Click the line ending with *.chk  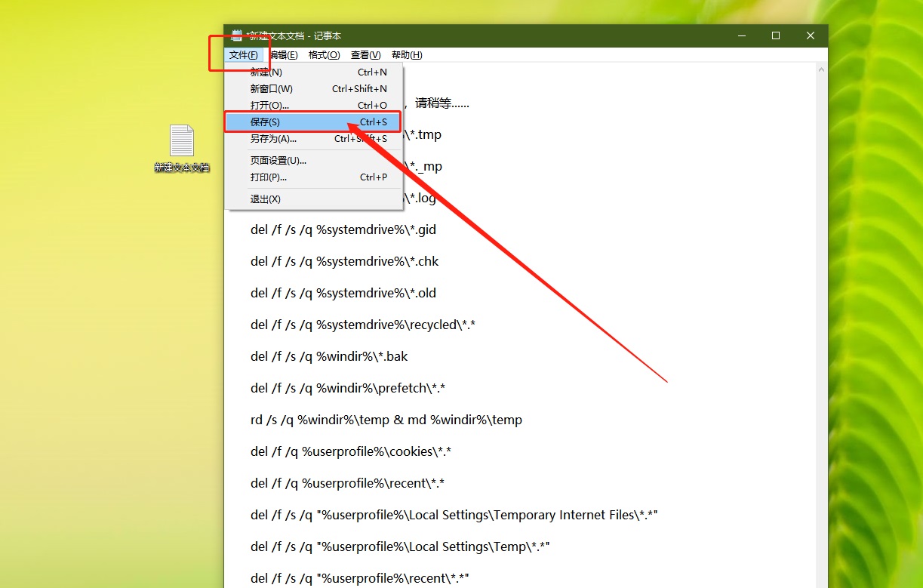pyautogui.click(x=344, y=261)
